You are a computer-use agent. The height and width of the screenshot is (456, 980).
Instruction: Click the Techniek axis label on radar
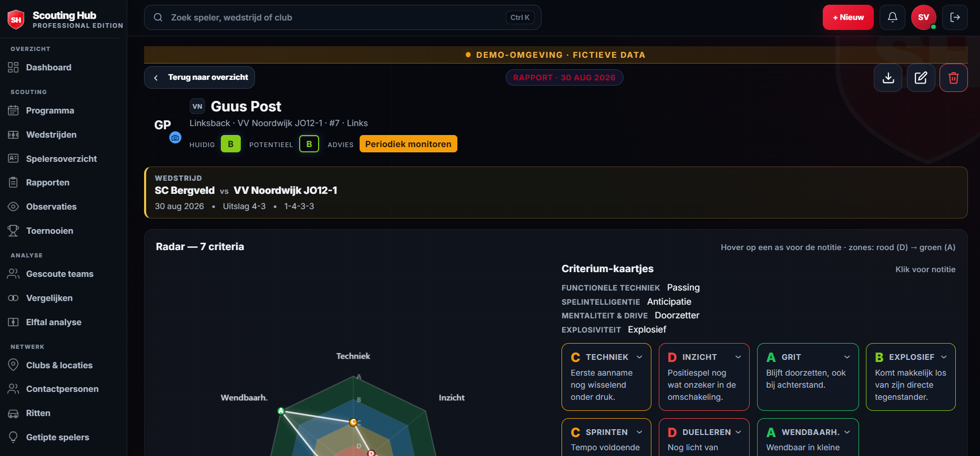(353, 356)
